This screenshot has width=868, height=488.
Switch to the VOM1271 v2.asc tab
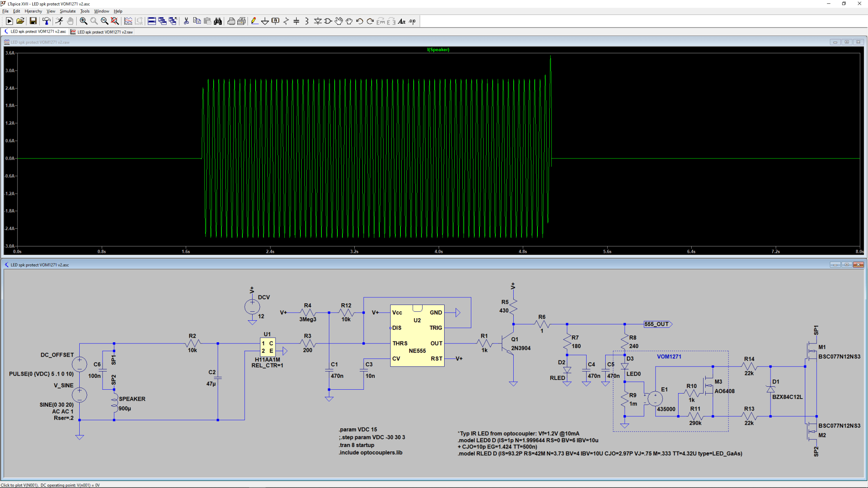coord(35,32)
